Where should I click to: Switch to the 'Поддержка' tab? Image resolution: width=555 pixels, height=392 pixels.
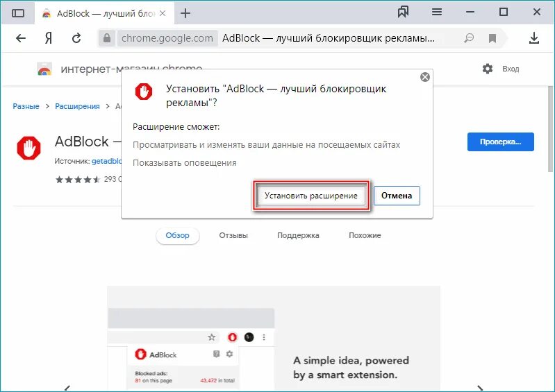[x=298, y=235]
